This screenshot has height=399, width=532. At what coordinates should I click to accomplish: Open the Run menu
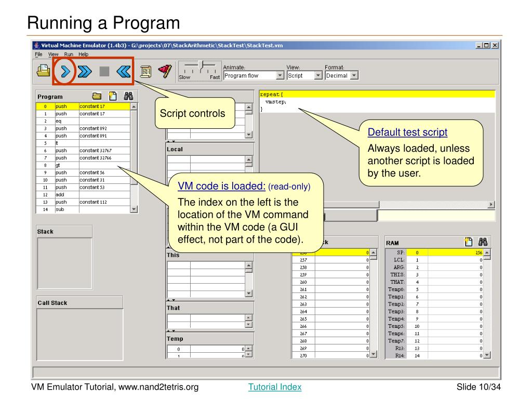(69, 54)
